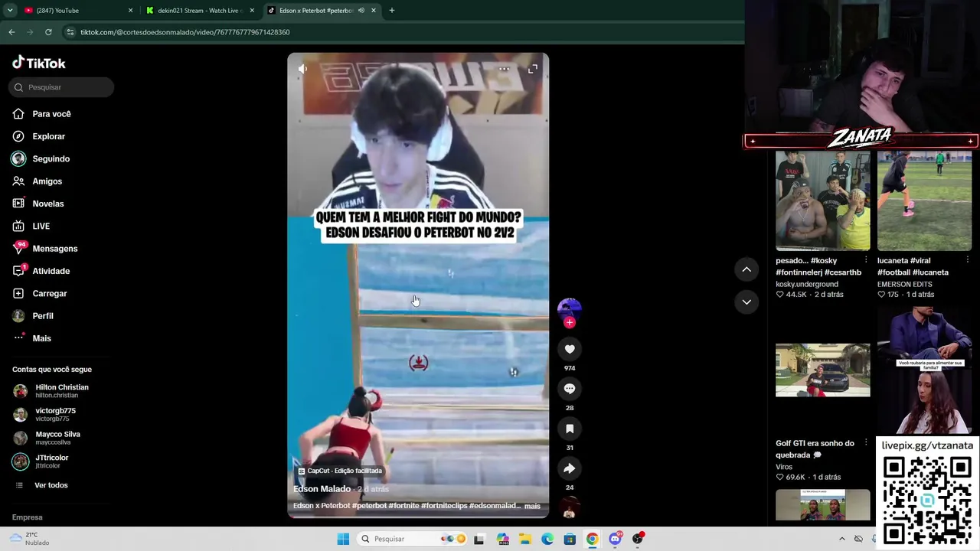Open Microsoft Edge from the taskbar
The width and height of the screenshot is (980, 551).
(547, 539)
